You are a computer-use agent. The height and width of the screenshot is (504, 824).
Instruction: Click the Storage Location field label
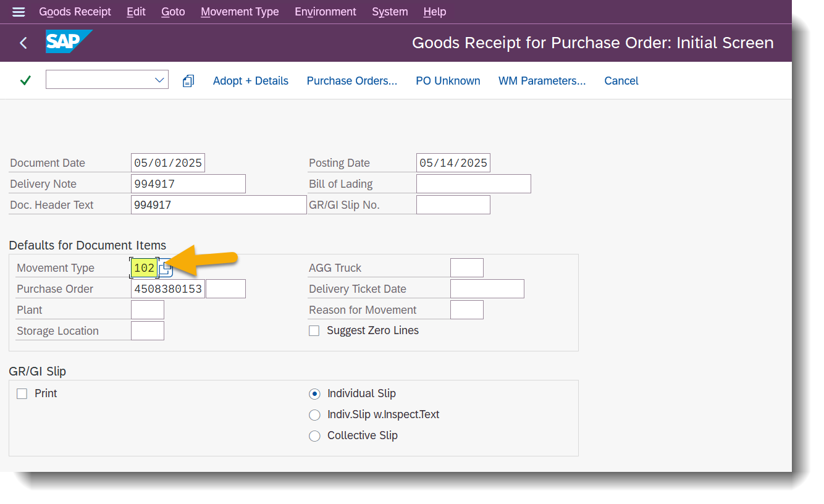pos(57,331)
